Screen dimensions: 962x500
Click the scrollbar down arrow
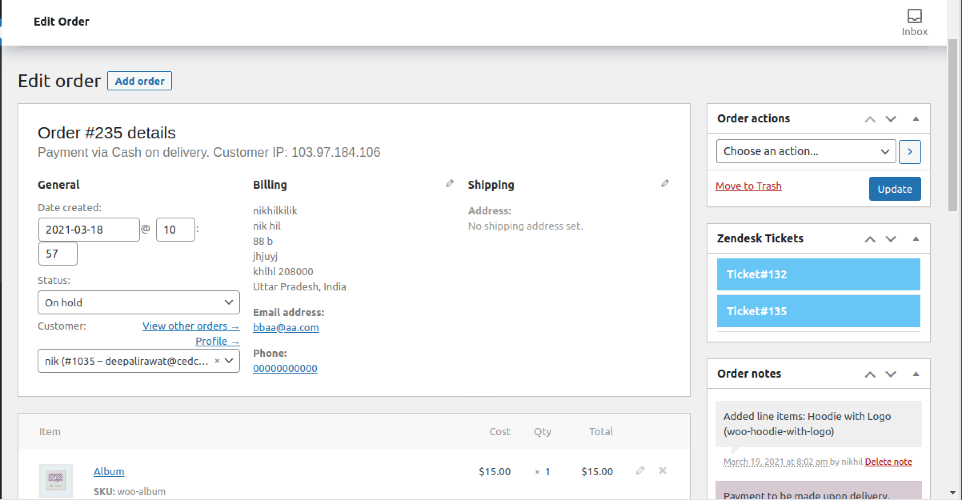[x=952, y=493]
